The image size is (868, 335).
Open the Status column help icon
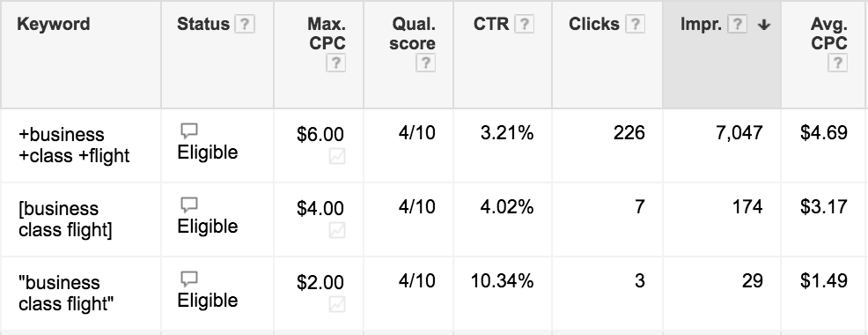tap(245, 25)
